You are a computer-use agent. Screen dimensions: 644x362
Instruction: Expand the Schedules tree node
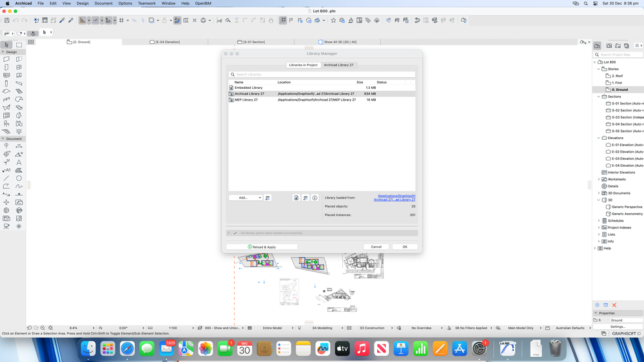(x=599, y=221)
